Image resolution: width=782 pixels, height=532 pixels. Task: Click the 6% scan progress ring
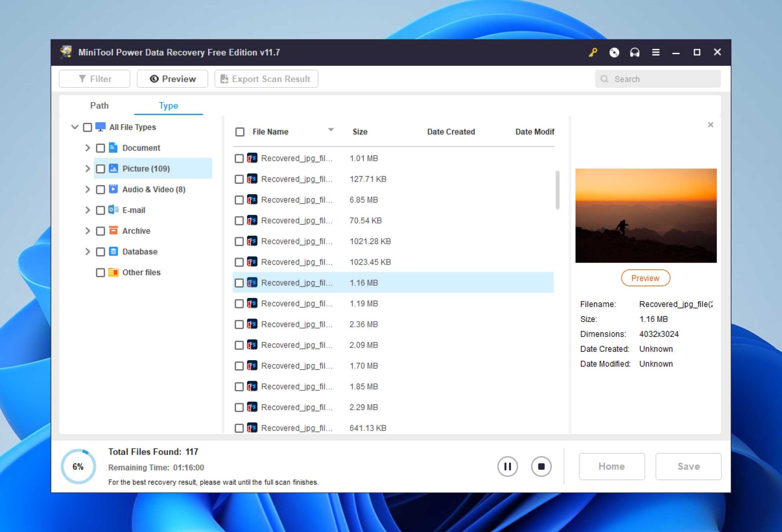point(78,466)
